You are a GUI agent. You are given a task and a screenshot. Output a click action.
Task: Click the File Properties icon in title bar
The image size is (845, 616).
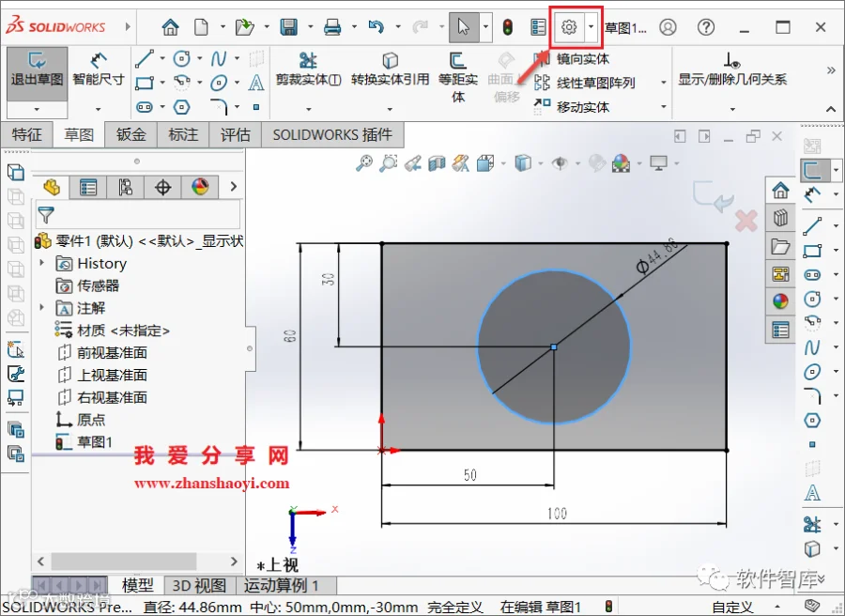(538, 26)
